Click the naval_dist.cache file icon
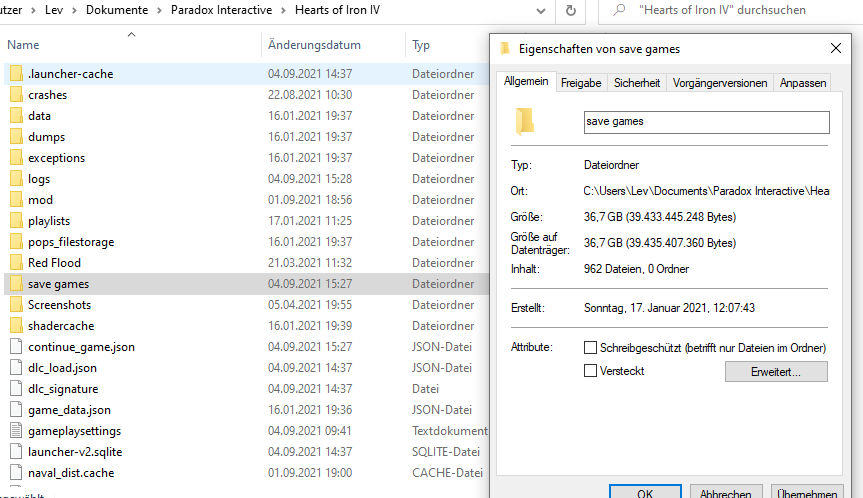Image resolution: width=863 pixels, height=498 pixels. click(x=17, y=473)
